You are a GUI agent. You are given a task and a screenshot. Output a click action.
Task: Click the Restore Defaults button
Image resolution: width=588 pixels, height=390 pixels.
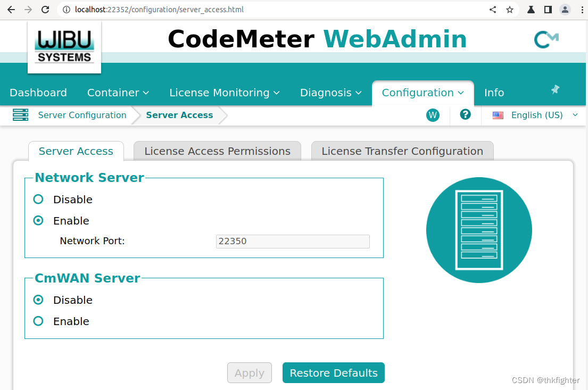tap(333, 372)
